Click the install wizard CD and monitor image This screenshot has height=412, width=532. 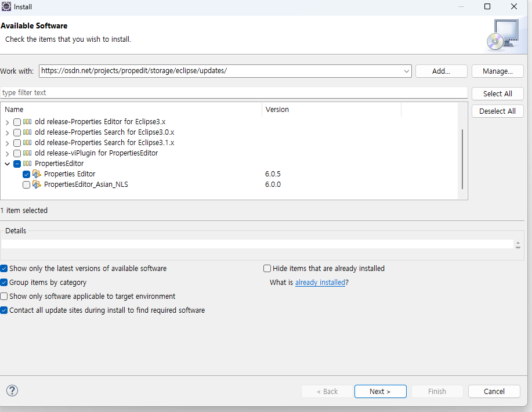pos(503,35)
